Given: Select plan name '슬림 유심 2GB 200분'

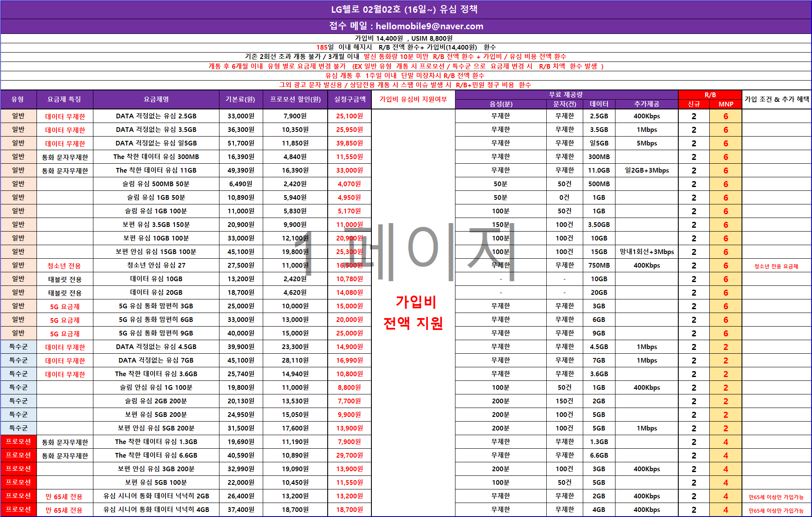Looking at the screenshot, I should [x=156, y=401].
